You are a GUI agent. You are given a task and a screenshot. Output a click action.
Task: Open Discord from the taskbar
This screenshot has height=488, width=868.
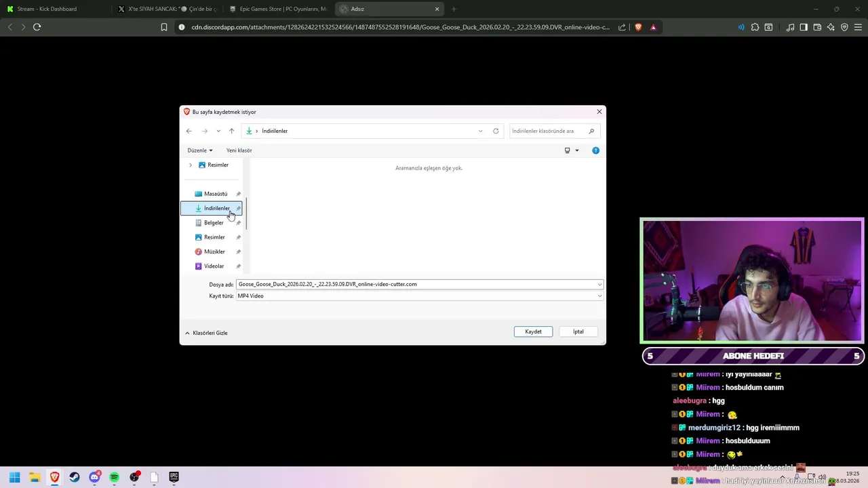[x=94, y=477]
